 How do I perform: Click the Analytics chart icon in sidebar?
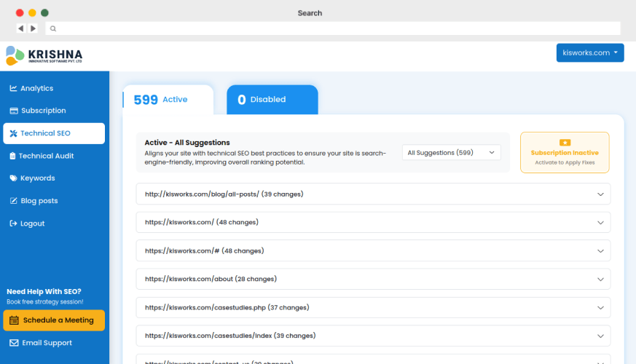point(13,88)
